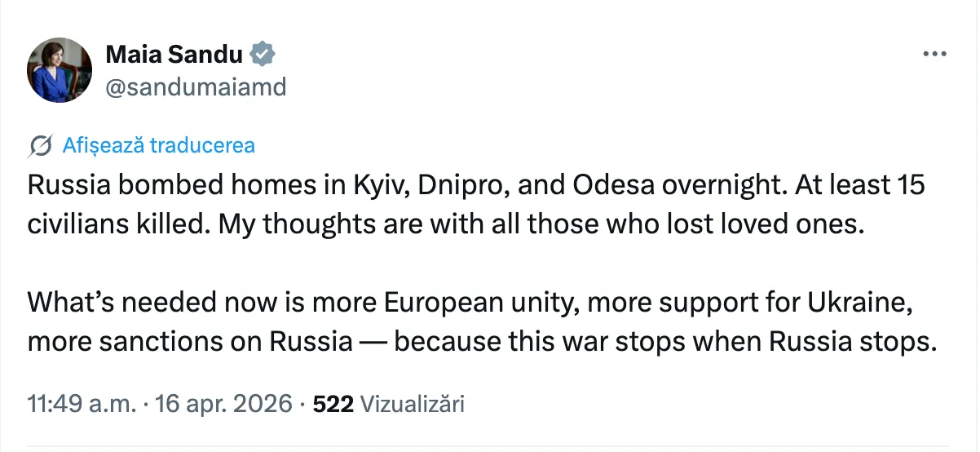The height and width of the screenshot is (452, 980).
Task: Click the blue verified badge icon
Action: (x=263, y=55)
